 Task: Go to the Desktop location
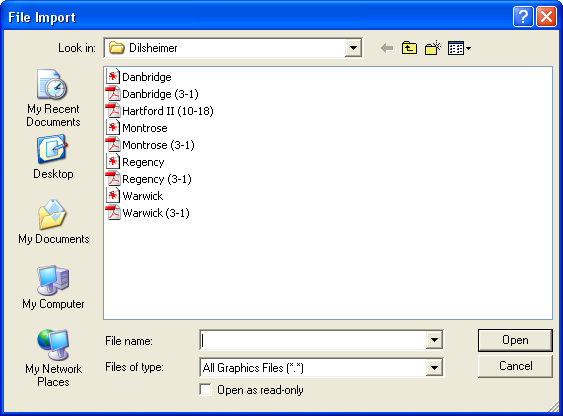point(53,157)
